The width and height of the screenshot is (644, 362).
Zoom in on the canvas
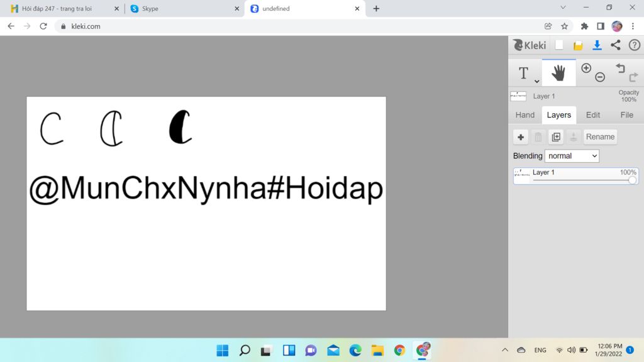click(x=586, y=68)
